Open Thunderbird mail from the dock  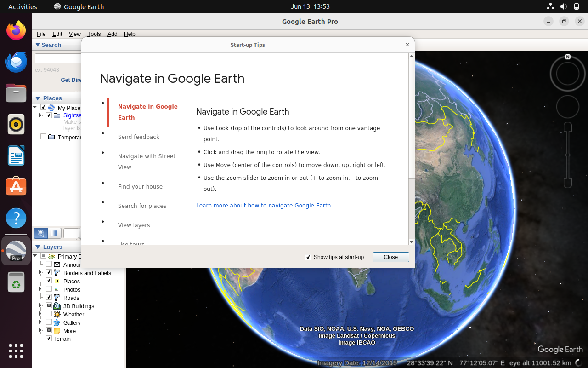(x=16, y=62)
